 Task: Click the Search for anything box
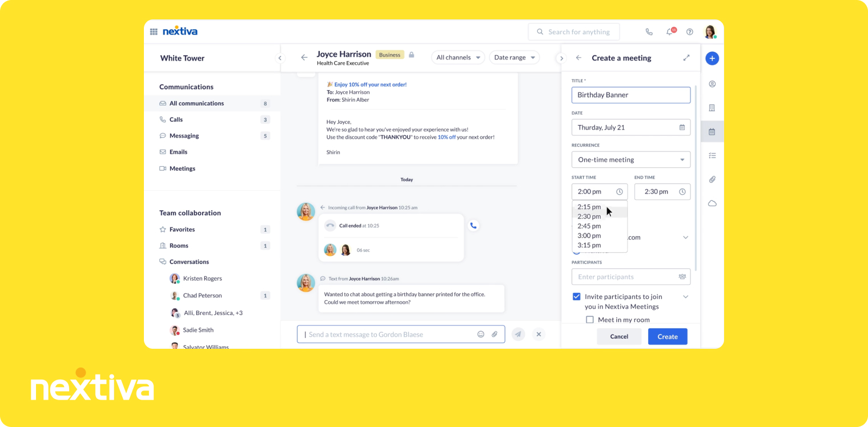click(x=573, y=32)
